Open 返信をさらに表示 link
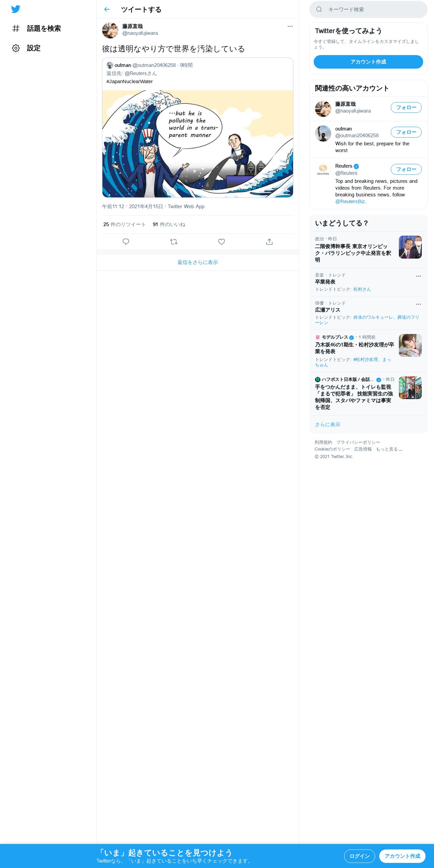This screenshot has width=434, height=868. 198,262
